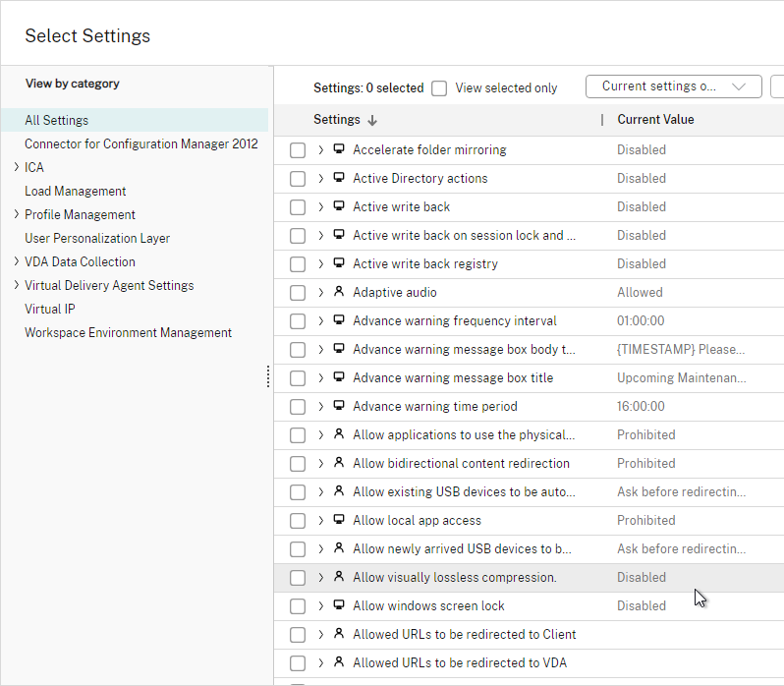Image resolution: width=784 pixels, height=686 pixels.
Task: Click computer icon beside Allow windows screen lock
Action: coord(339,605)
